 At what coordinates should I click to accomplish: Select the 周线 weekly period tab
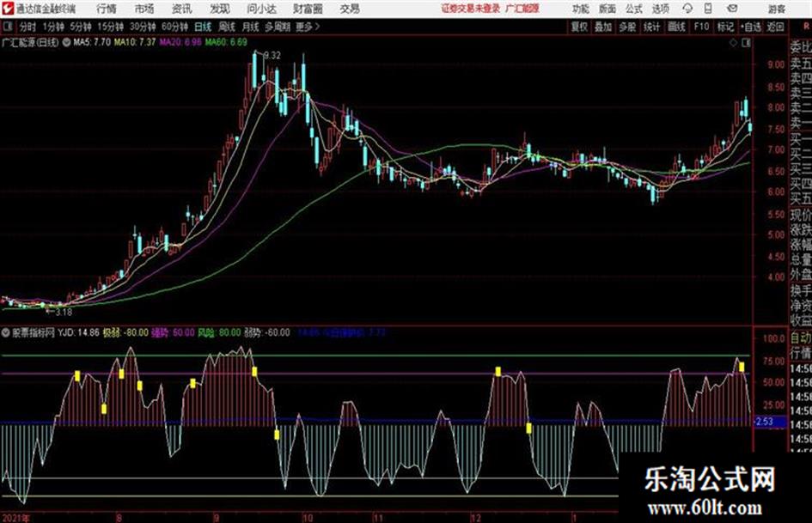coord(228,27)
